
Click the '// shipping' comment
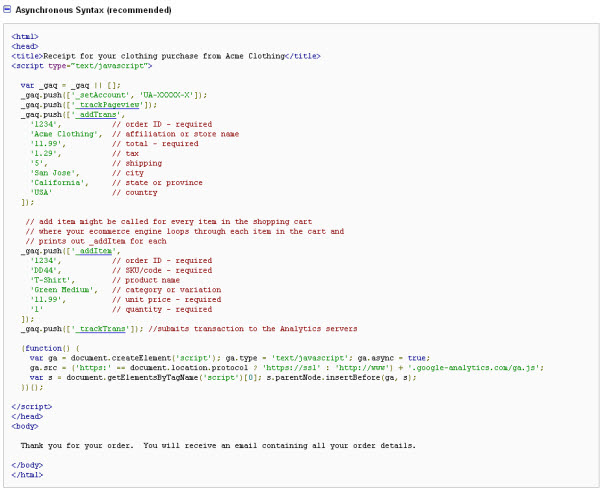coord(137,163)
